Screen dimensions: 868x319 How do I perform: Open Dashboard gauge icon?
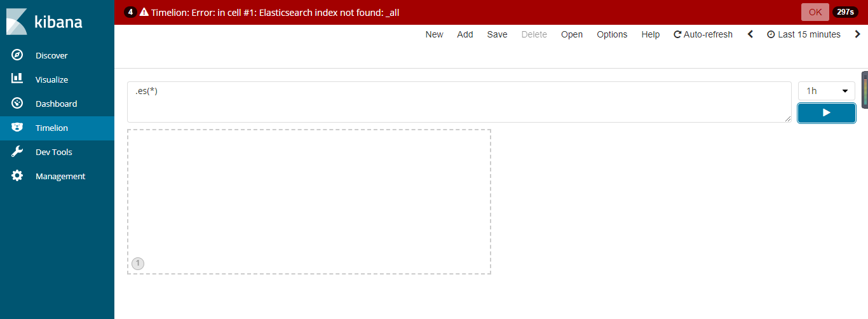(x=17, y=103)
